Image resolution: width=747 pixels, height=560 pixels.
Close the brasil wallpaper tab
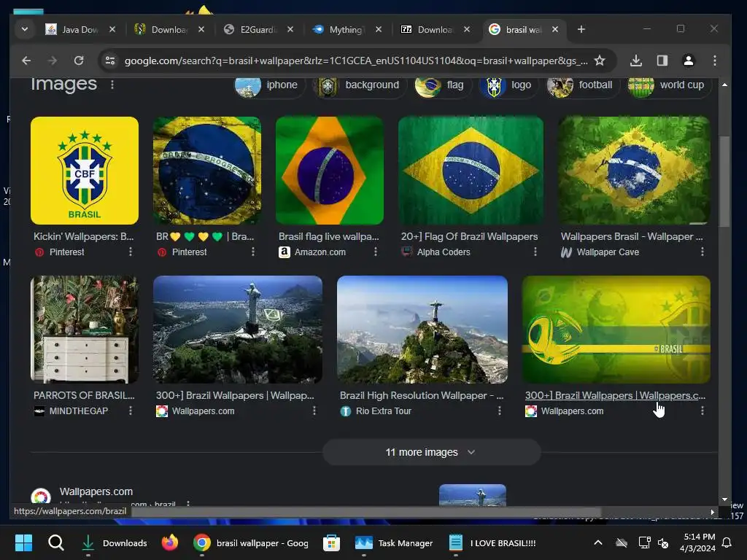pos(555,29)
